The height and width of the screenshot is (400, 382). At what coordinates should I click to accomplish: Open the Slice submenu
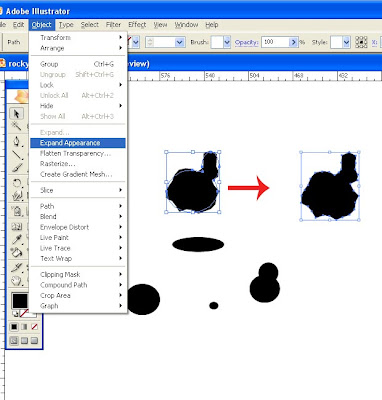[x=77, y=190]
